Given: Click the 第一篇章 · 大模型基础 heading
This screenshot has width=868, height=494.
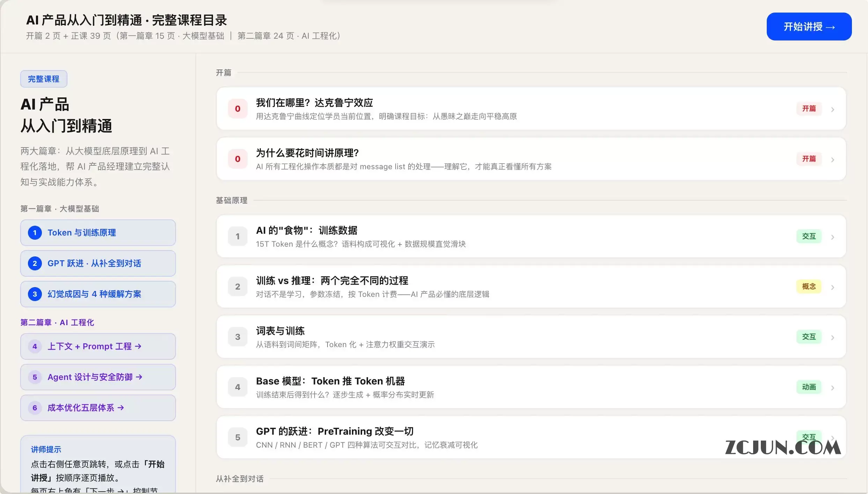Looking at the screenshot, I should pyautogui.click(x=60, y=209).
